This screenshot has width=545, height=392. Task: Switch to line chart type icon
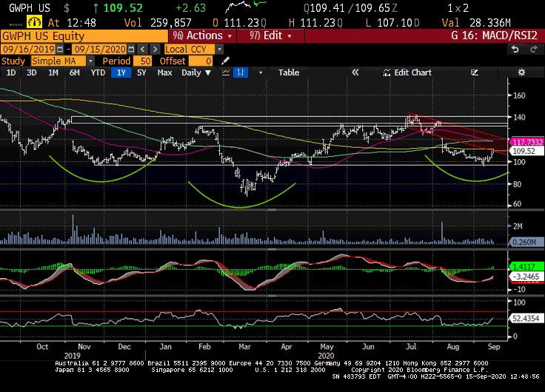226,72
